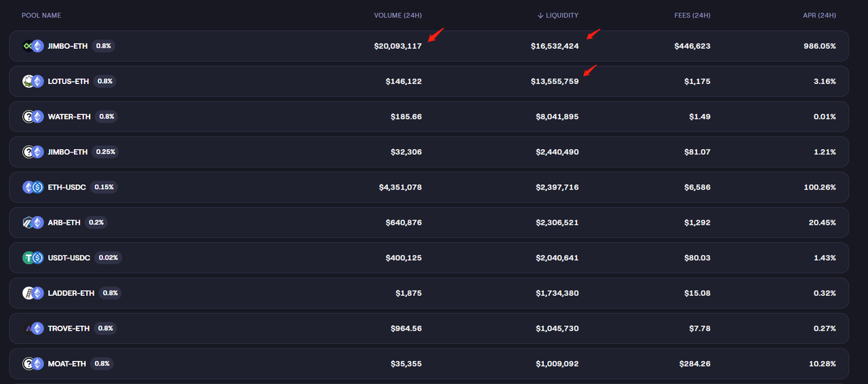This screenshot has width=868, height=384.
Task: Click the ETH-USDC pool token icon
Action: pyautogui.click(x=33, y=187)
